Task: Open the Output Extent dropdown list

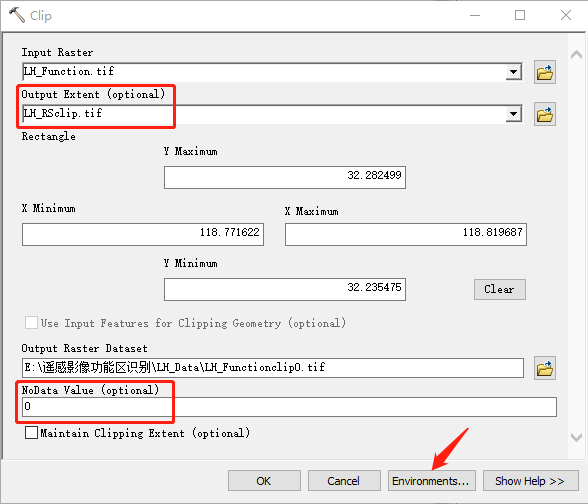Action: click(513, 114)
